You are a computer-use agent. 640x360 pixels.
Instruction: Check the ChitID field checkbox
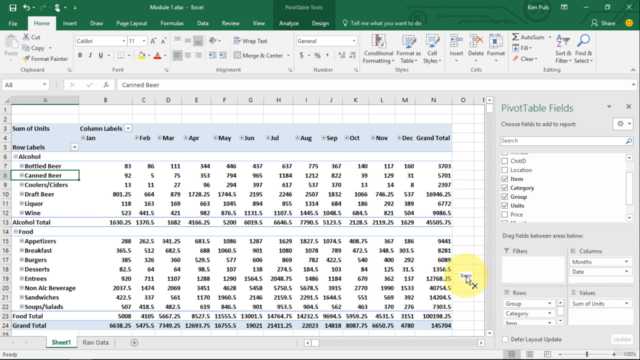(x=505, y=161)
